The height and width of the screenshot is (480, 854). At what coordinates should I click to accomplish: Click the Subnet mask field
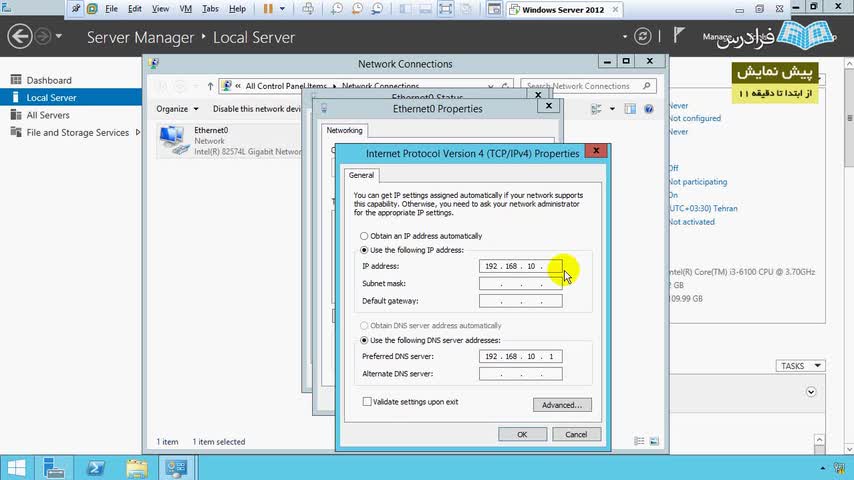(x=521, y=283)
